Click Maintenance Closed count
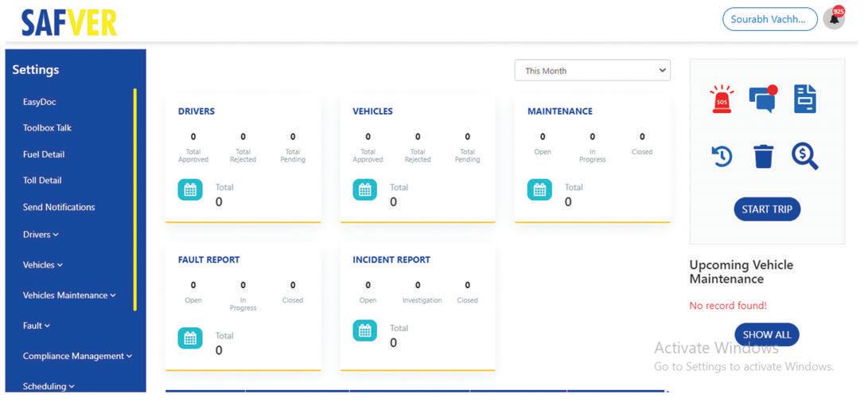 642,137
